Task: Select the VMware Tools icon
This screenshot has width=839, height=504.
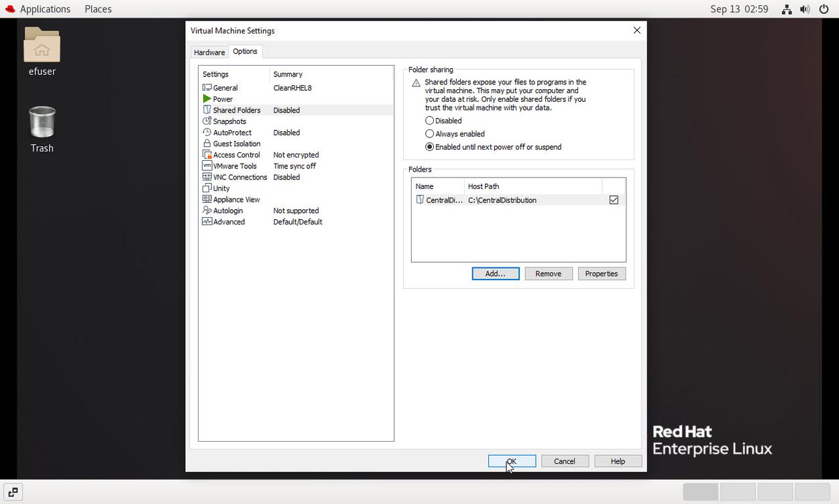Action: point(207,166)
